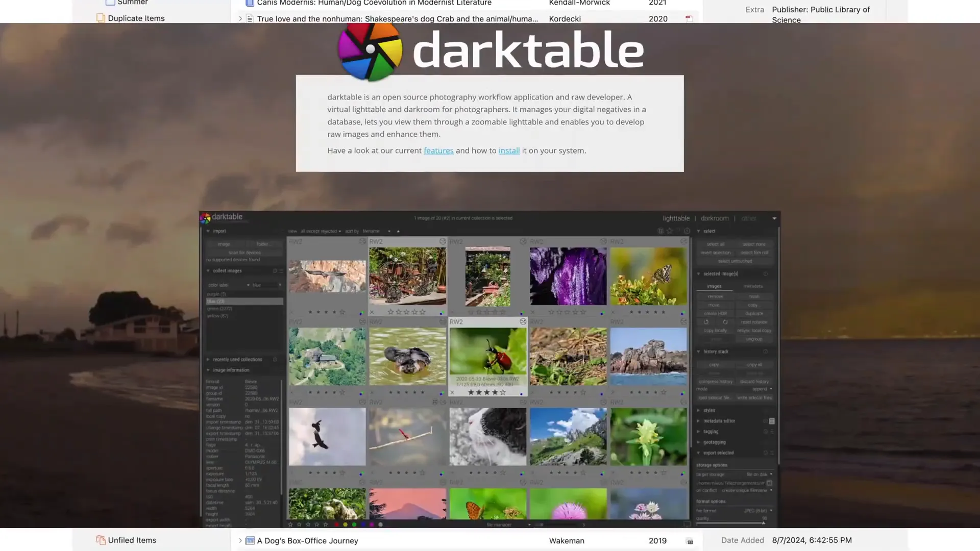Collapse the import module in darktable screenshot
This screenshot has height=551, width=980.
coord(208,231)
